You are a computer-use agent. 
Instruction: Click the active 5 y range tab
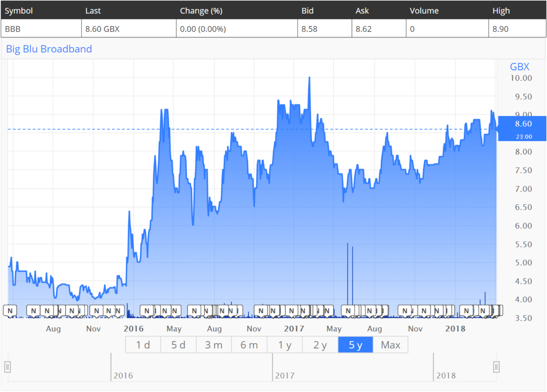click(x=355, y=345)
